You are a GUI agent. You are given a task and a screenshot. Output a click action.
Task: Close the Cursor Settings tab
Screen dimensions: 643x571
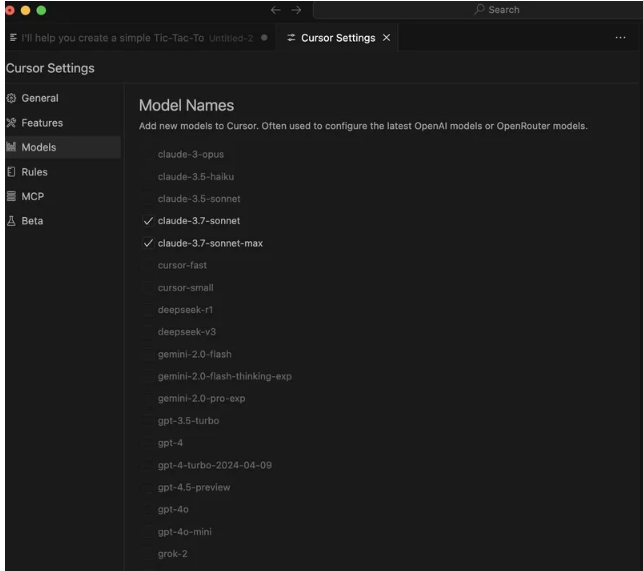click(387, 38)
